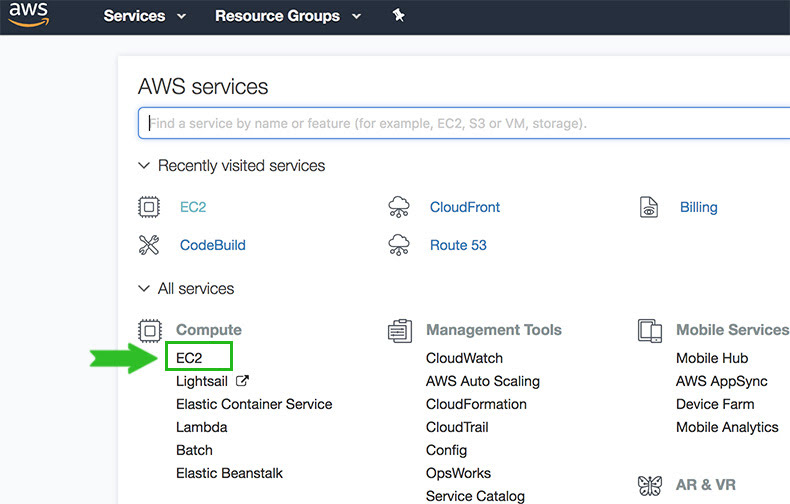Click the CloudFront cloud icon
790x504 pixels.
pyautogui.click(x=399, y=208)
